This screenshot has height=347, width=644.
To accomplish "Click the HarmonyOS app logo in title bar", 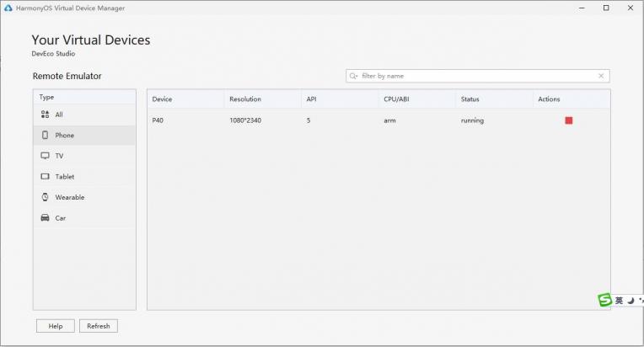I will [8, 8].
